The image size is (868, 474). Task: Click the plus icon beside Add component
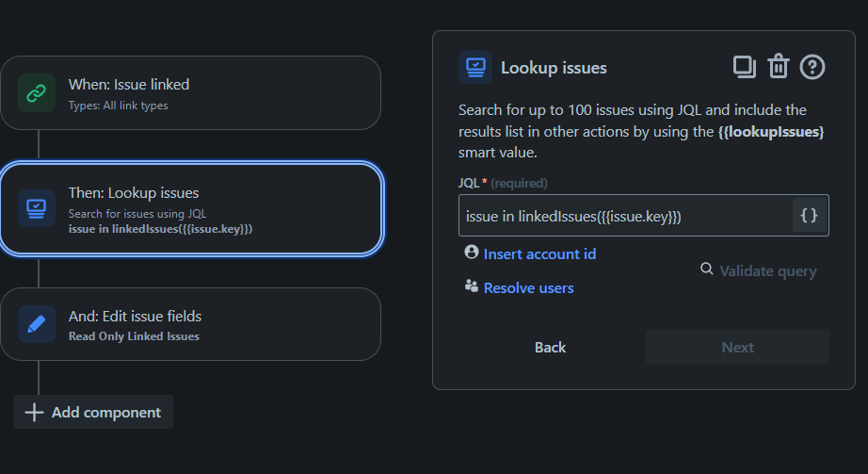[34, 413]
